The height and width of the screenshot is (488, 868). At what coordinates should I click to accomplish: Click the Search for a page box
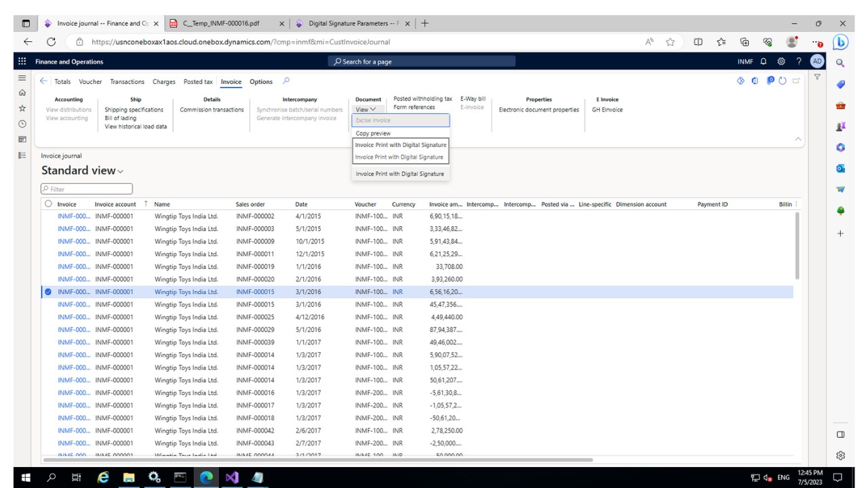tap(421, 62)
